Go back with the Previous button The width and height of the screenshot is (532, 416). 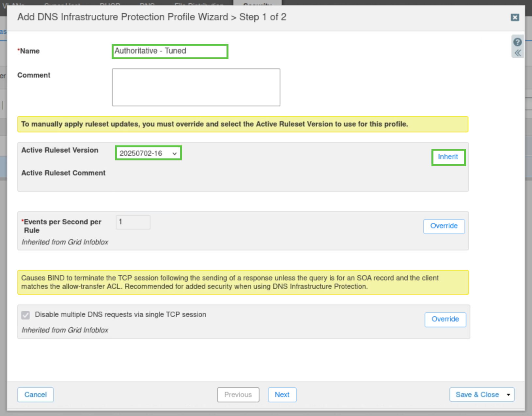[238, 395]
